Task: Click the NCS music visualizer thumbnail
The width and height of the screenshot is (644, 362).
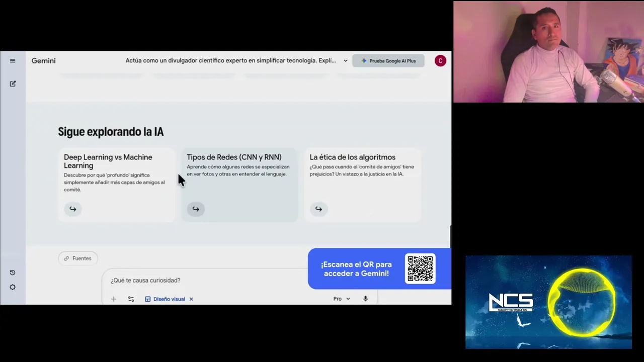Action: pyautogui.click(x=548, y=302)
